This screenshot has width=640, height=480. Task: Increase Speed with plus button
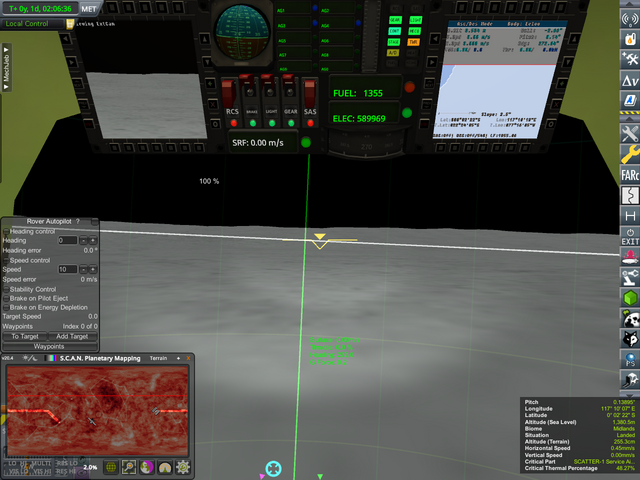93,269
